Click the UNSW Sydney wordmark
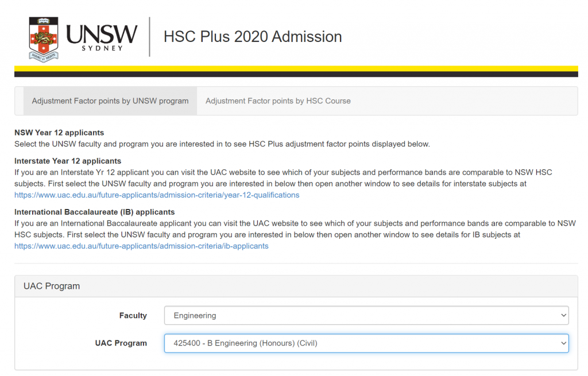Screen dimensions: 588x376 102,37
